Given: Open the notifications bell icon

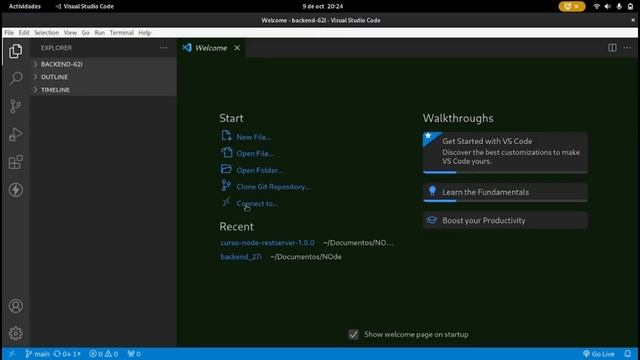Looking at the screenshot, I should tap(628, 354).
